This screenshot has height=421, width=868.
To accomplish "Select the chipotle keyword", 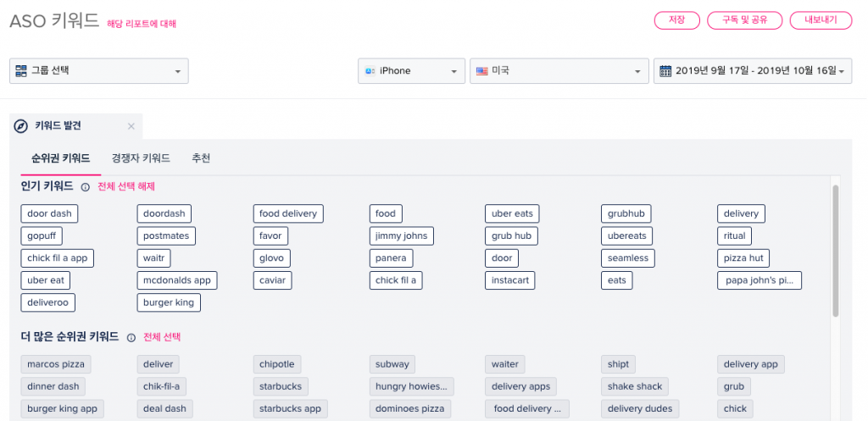I will tap(277, 364).
